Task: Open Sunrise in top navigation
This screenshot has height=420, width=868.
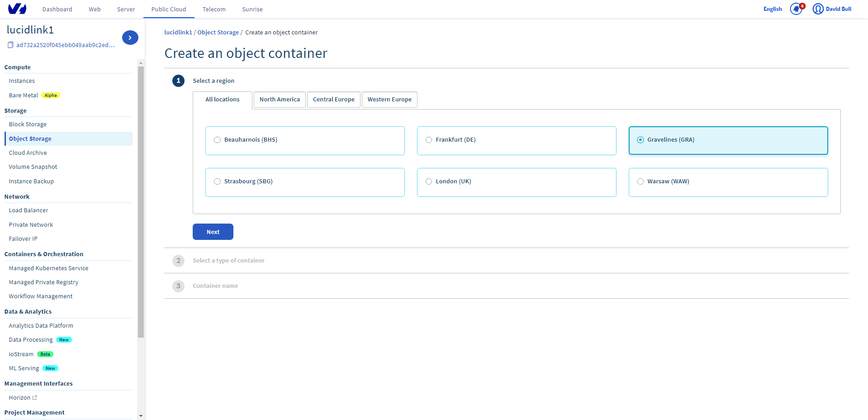Action: pos(252,9)
